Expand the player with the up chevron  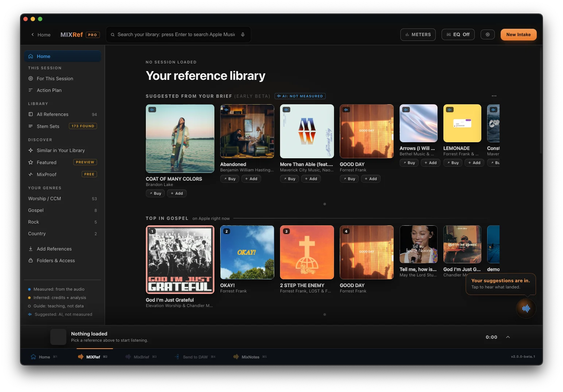(x=508, y=337)
